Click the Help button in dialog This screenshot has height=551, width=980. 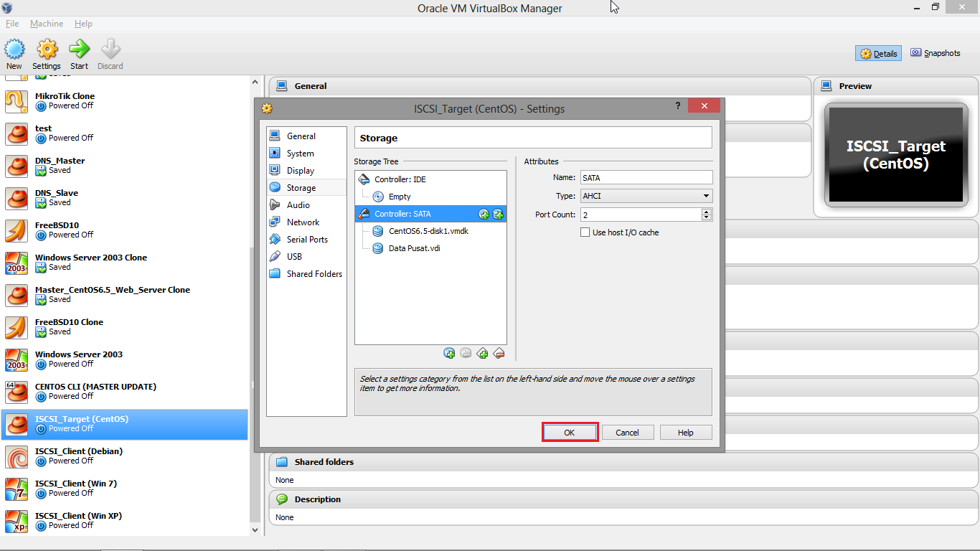click(x=685, y=433)
